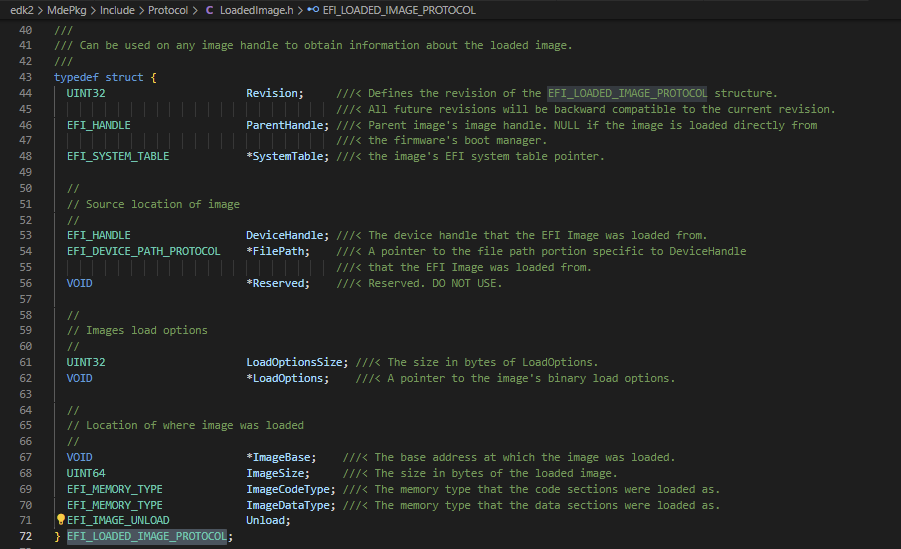Click EFI_DEVICE_PATH_PROTOCOL type on line 54
Viewport: 901px width, 549px height.
(x=144, y=251)
